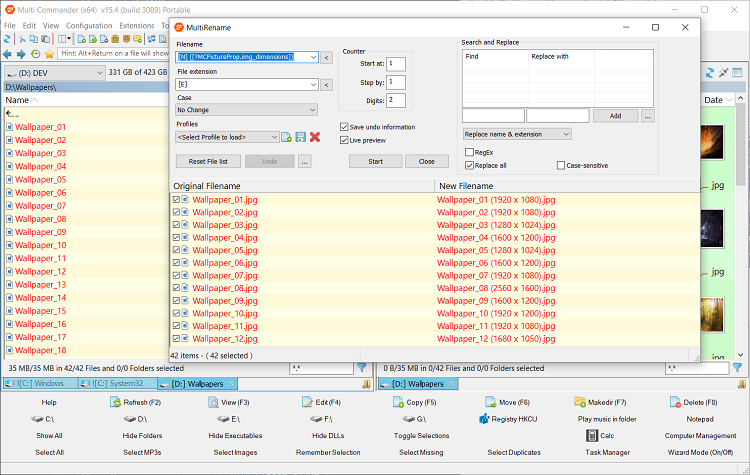The image size is (750, 475).
Task: Click the blue back arrow icon
Action: [8, 53]
